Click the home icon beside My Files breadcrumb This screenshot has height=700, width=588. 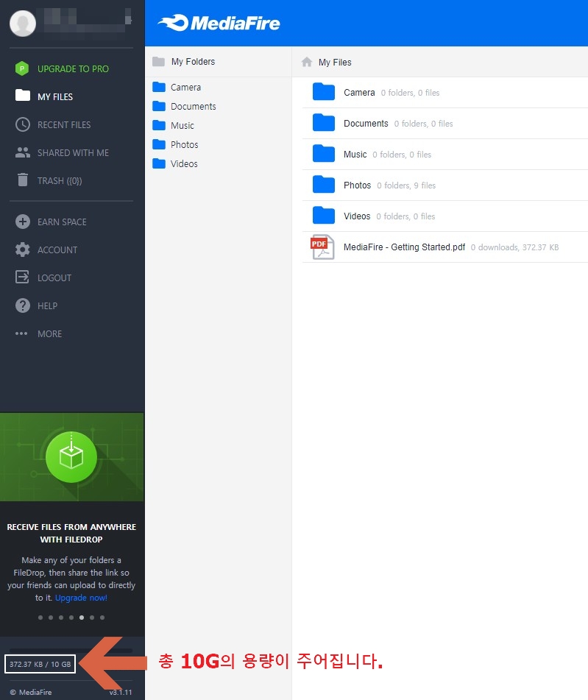(307, 62)
